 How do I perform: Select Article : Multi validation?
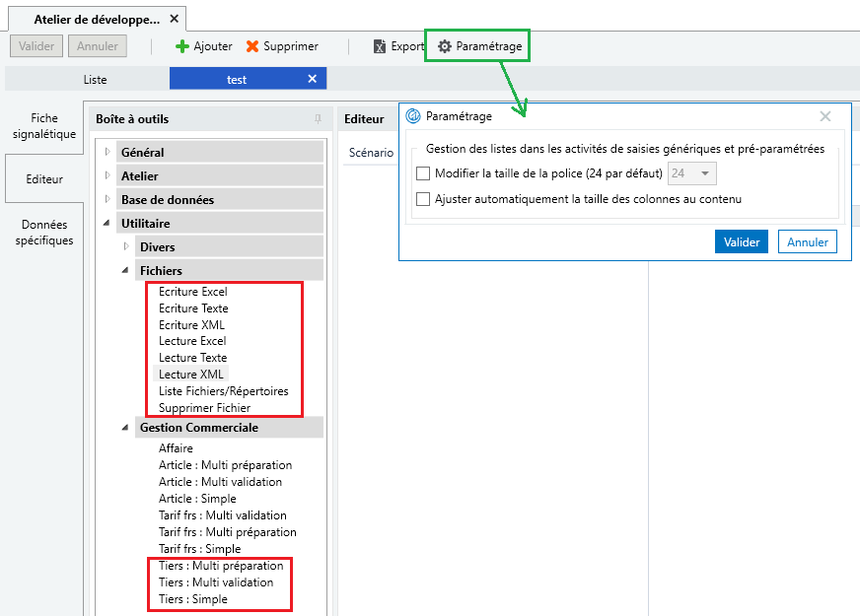(x=221, y=482)
